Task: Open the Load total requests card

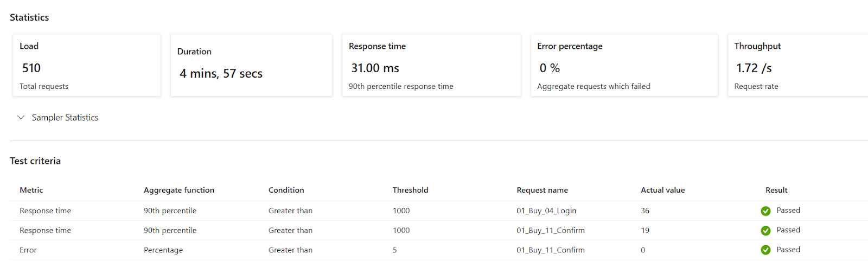Action: click(87, 65)
